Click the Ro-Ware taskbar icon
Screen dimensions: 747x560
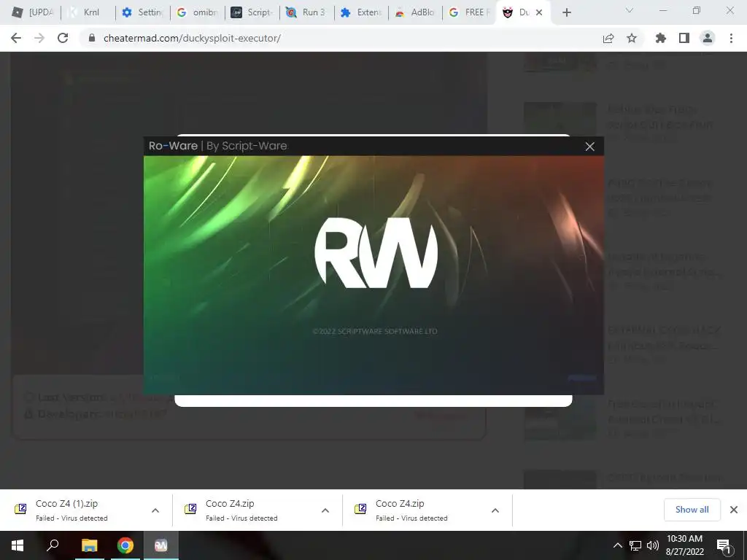[161, 545]
